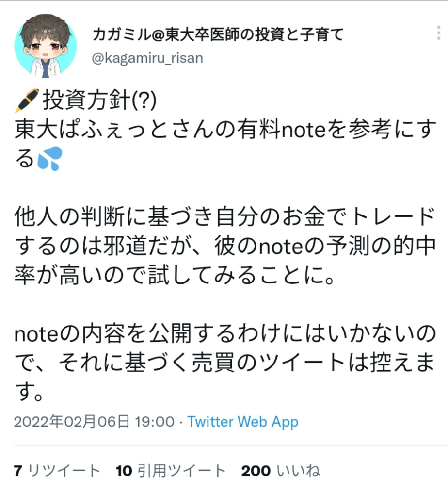
Task: Click the 投資方針(?) heading text
Action: [100, 100]
